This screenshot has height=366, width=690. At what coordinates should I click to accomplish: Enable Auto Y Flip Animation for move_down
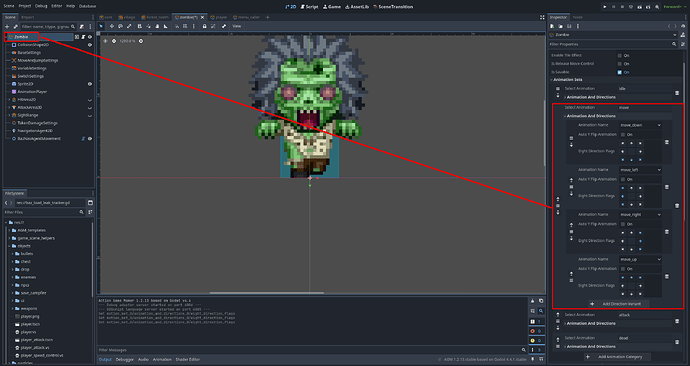623,135
